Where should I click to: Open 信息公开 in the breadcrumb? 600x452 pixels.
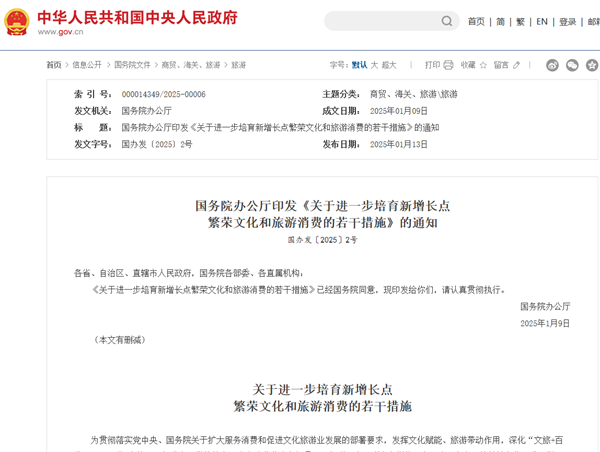(87, 65)
